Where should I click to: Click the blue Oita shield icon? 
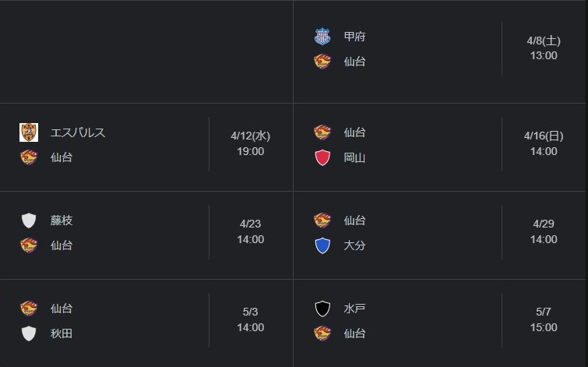(322, 245)
